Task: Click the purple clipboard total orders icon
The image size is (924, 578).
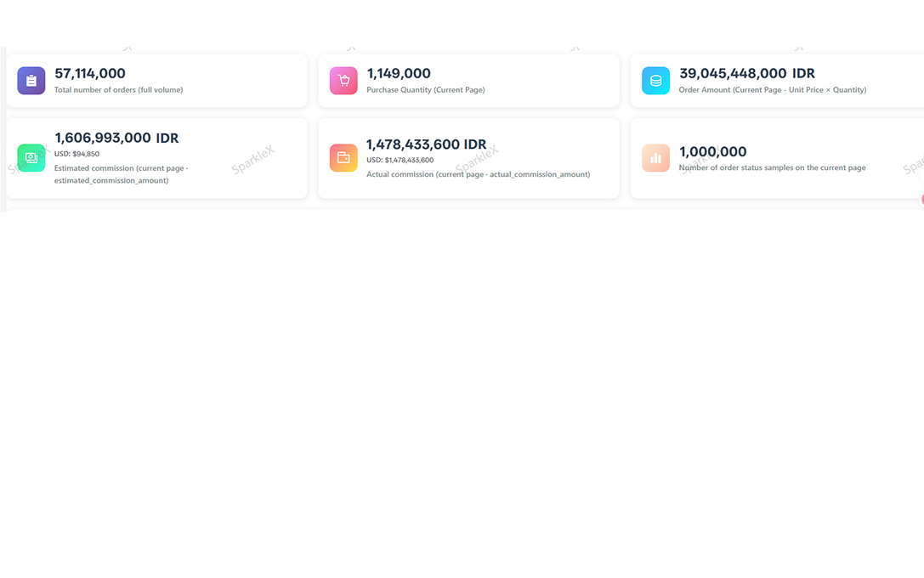Action: [31, 81]
